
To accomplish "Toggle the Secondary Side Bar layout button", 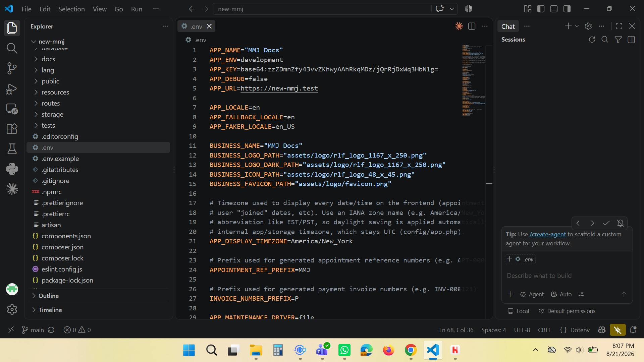I will point(567,9).
